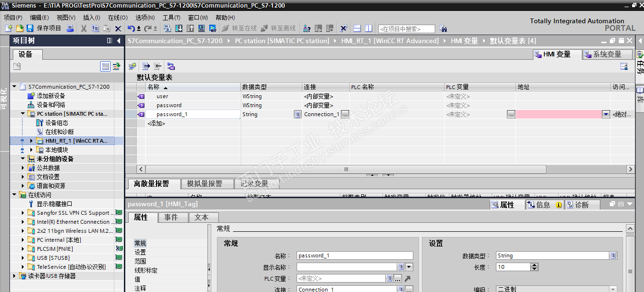Open the 诊断 inspector tab

click(x=582, y=205)
